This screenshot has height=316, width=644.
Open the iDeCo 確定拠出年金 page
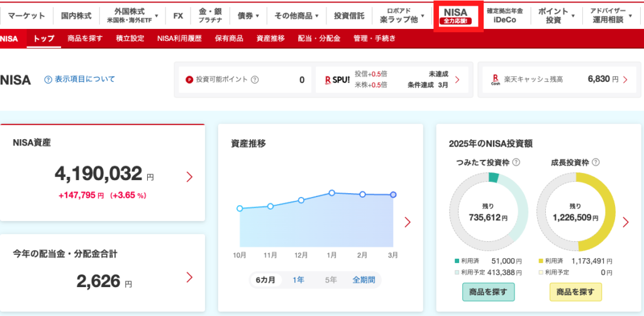504,16
